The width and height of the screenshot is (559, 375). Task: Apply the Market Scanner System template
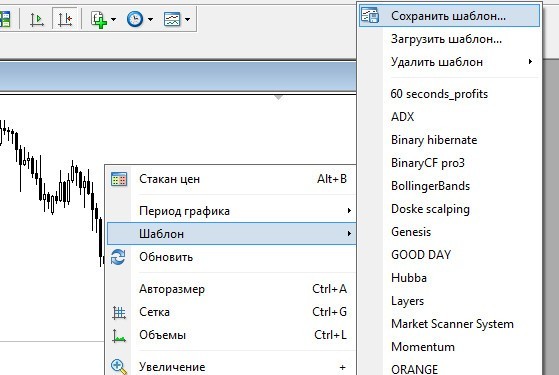452,324
